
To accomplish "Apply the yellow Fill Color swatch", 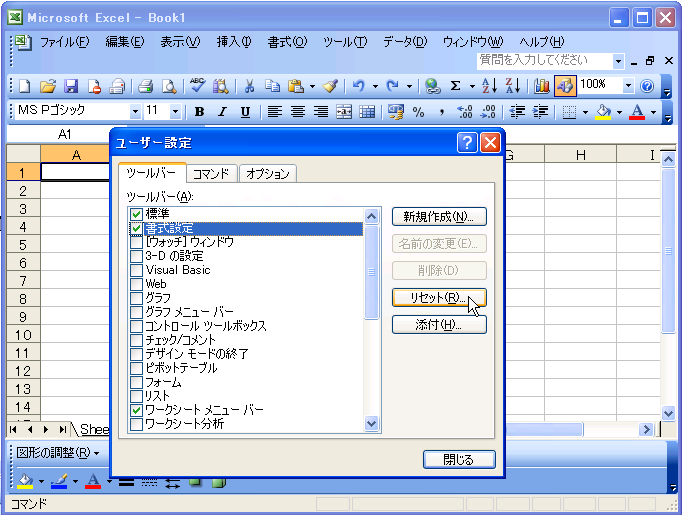I will click(x=603, y=112).
